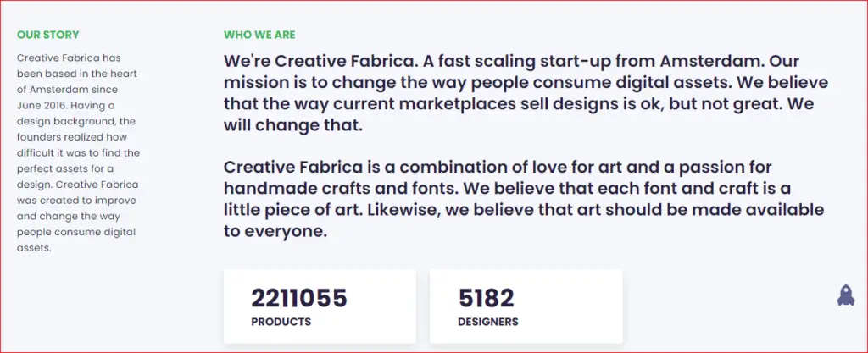Click the "design background, the" sidebar line
Viewport: 868px width, 353px height.
[75, 121]
